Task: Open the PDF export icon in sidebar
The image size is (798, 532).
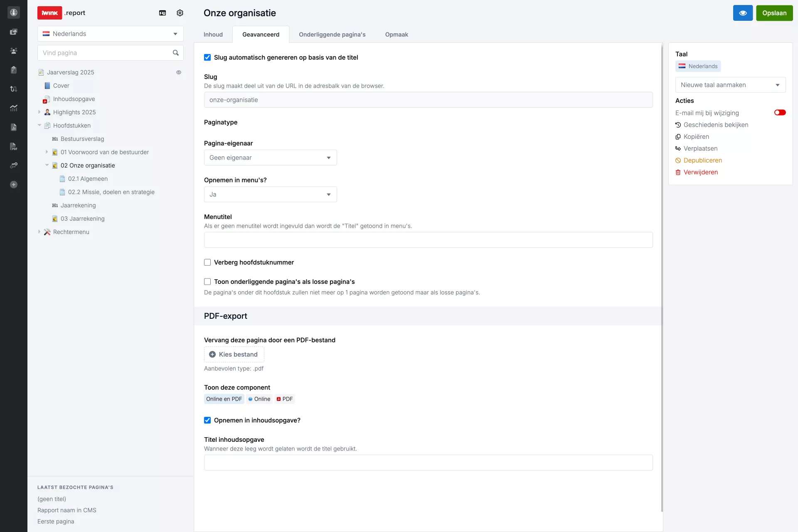Action: point(14,146)
